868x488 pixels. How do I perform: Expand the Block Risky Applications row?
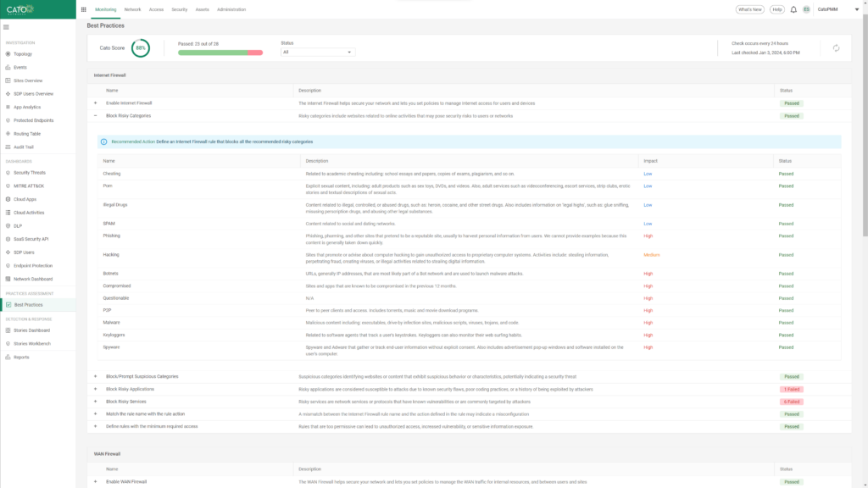pos(93,390)
